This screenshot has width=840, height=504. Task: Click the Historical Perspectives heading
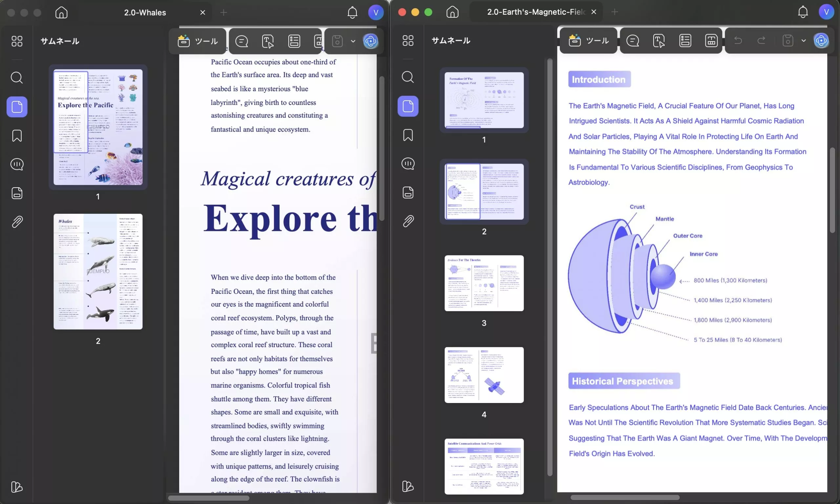[x=624, y=381]
